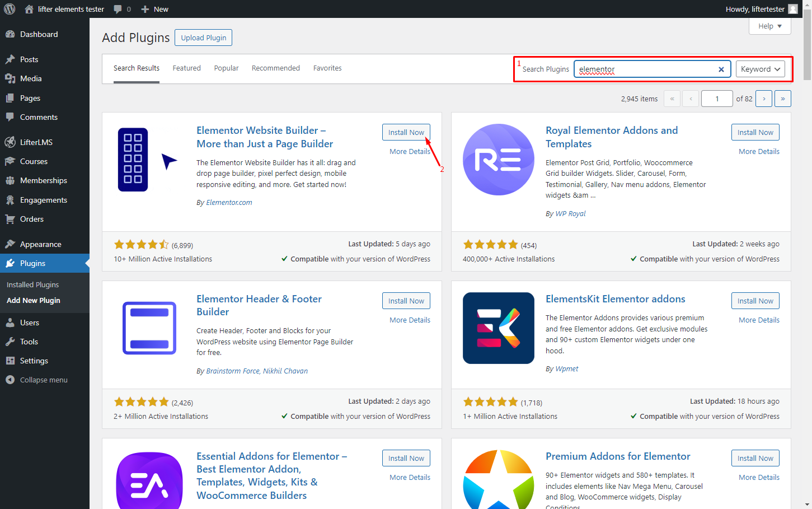This screenshot has height=509, width=812.
Task: Click the Appearance paintbrush icon
Action: 10,244
